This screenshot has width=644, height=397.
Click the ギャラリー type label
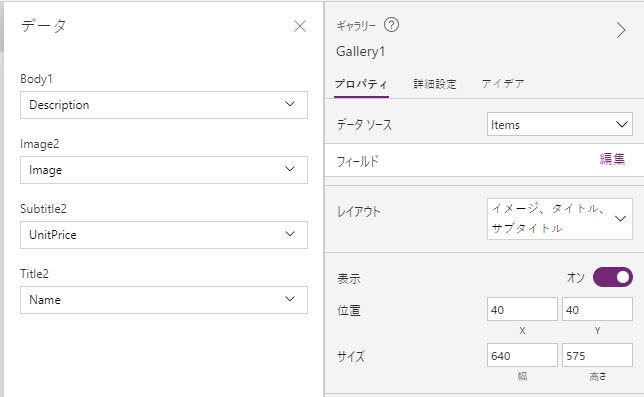click(356, 26)
